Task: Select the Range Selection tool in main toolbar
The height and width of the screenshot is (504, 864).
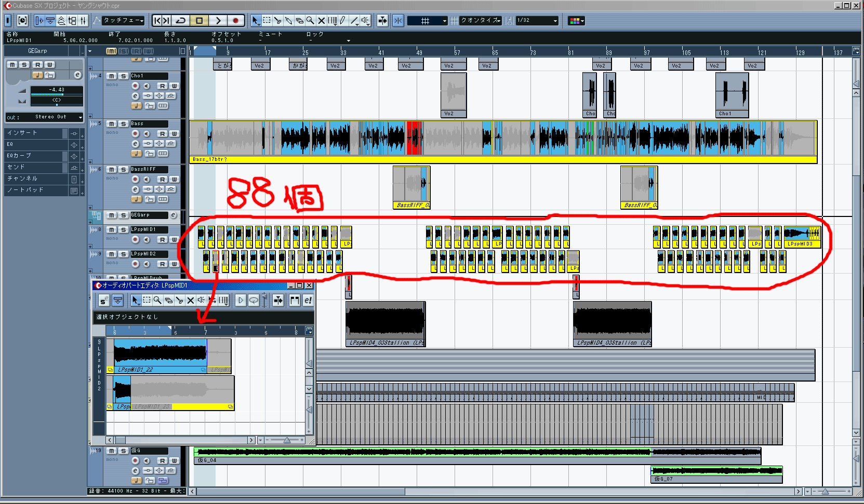Action: tap(267, 21)
